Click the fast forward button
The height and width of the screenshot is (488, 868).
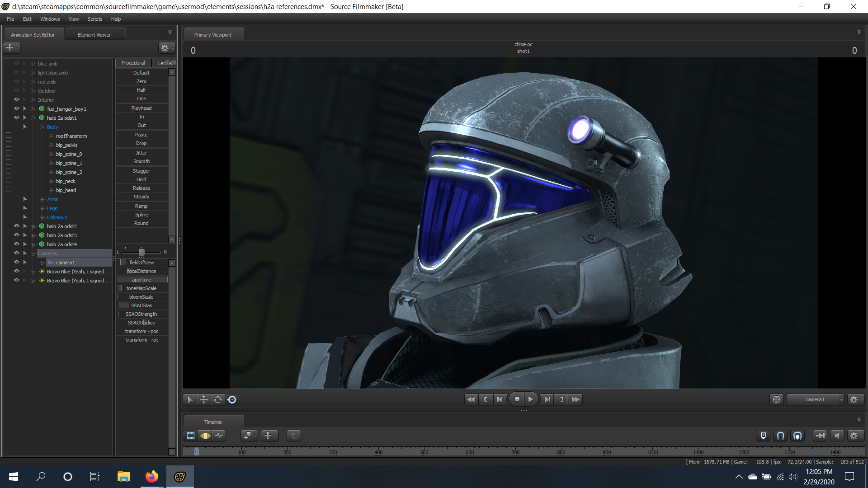click(576, 399)
